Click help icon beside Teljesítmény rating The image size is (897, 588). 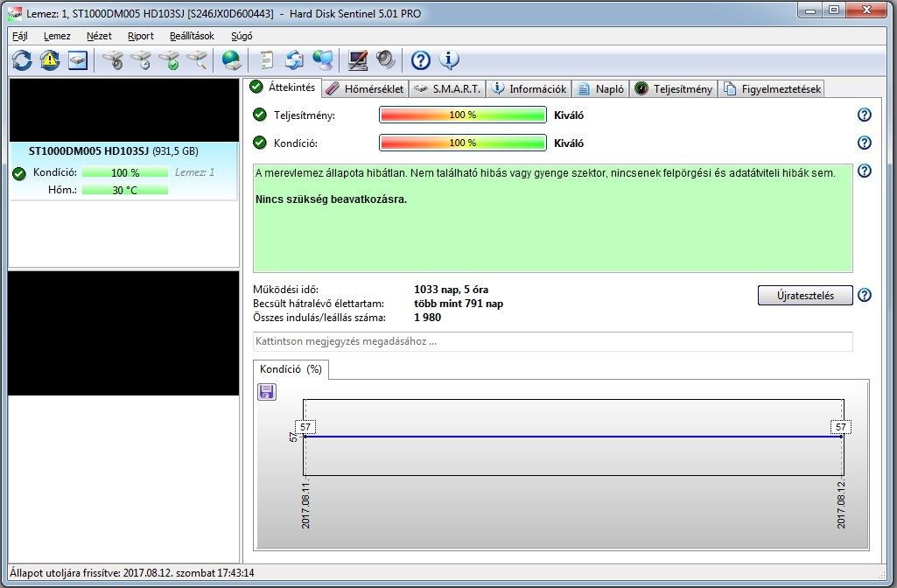865,115
